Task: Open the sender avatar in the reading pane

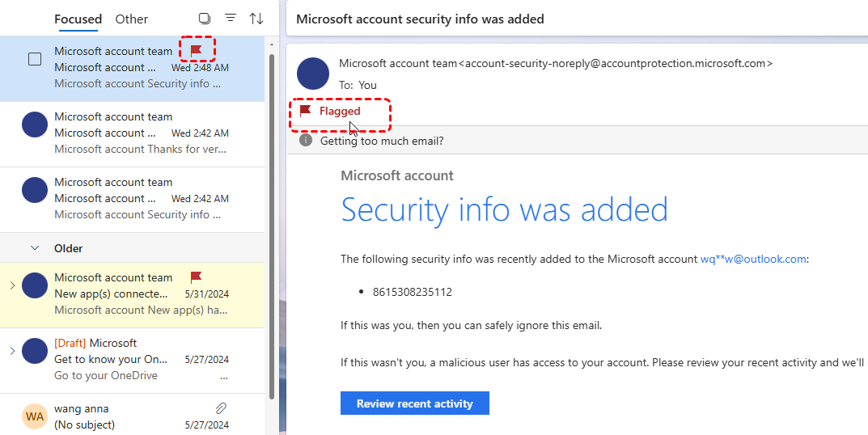Action: tap(313, 74)
